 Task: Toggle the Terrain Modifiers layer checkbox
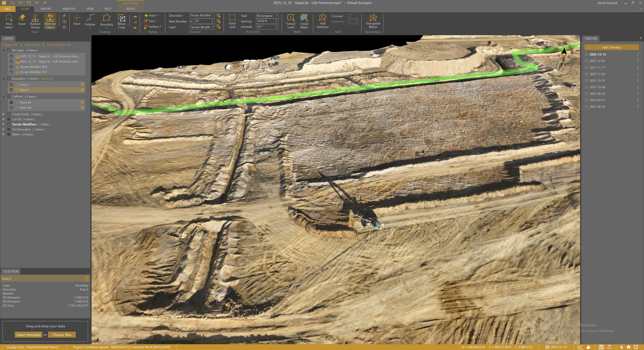9,124
